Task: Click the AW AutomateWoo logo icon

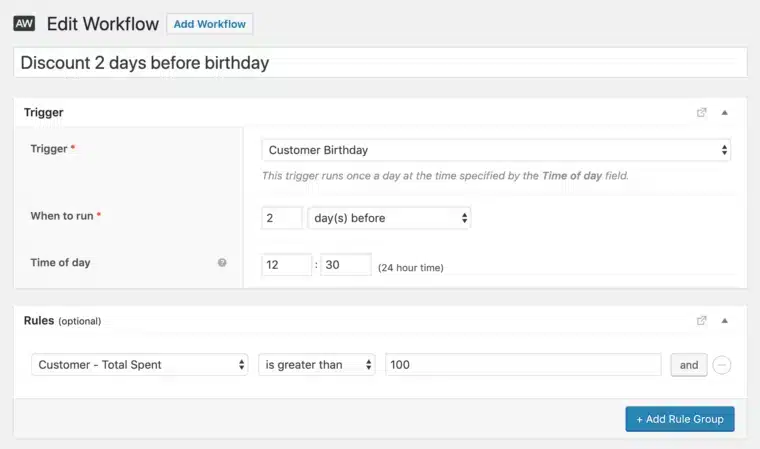Action: click(x=24, y=23)
